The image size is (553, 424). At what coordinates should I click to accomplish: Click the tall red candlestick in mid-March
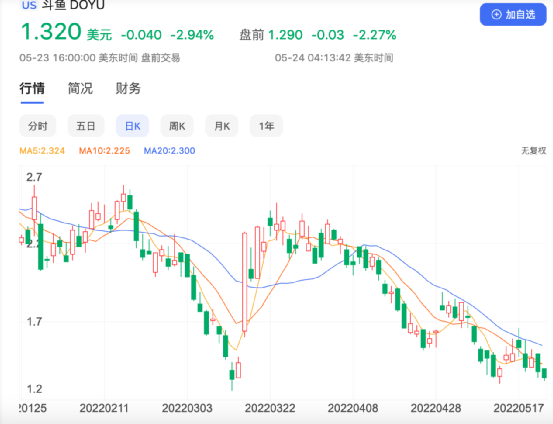point(244,282)
